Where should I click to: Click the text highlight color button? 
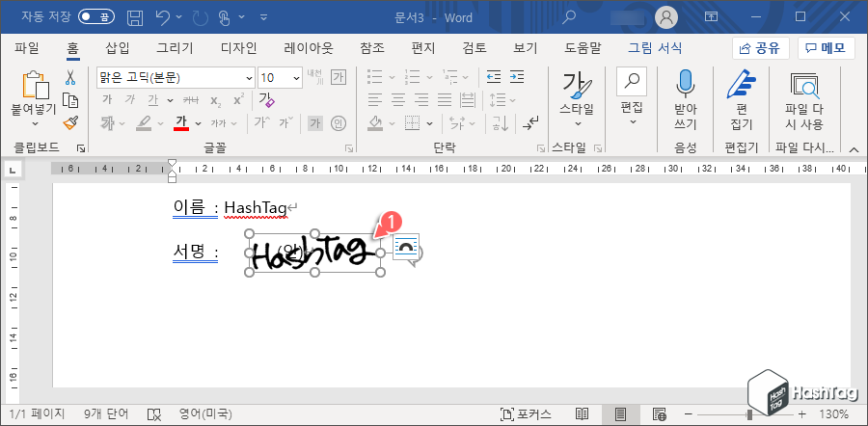[144, 122]
